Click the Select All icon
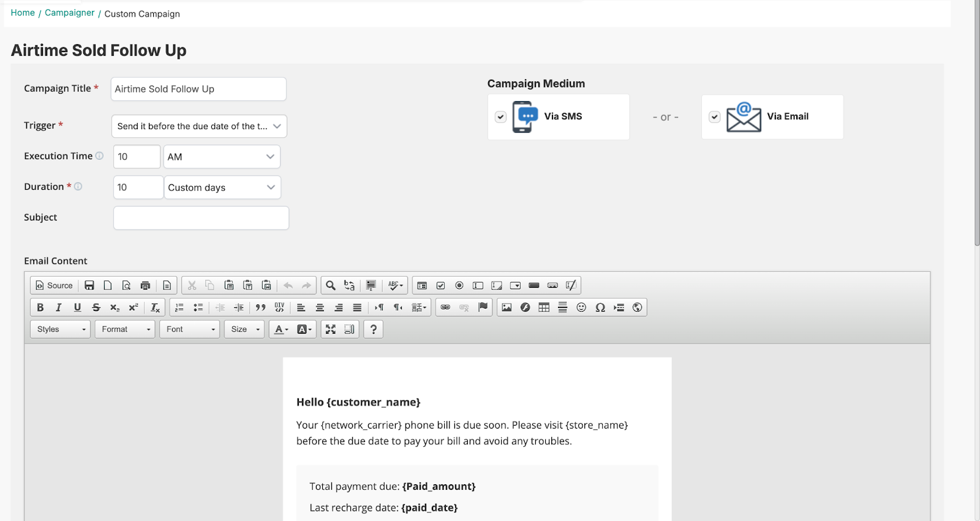 click(371, 285)
